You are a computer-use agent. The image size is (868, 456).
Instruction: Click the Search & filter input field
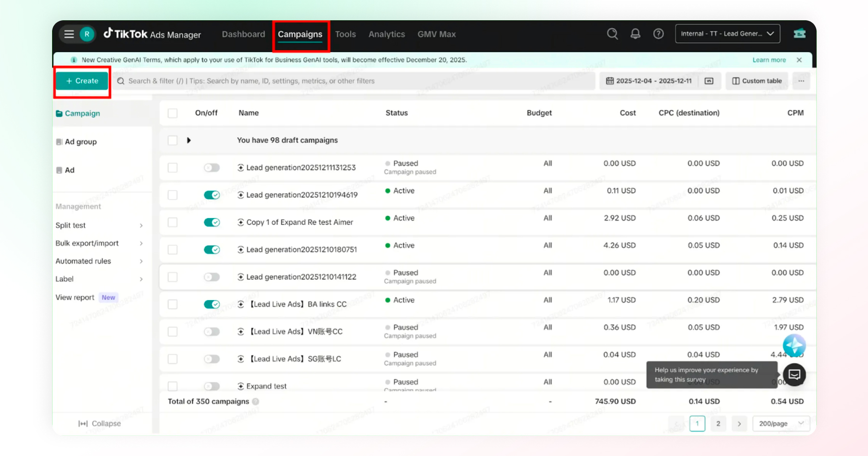[x=354, y=81]
